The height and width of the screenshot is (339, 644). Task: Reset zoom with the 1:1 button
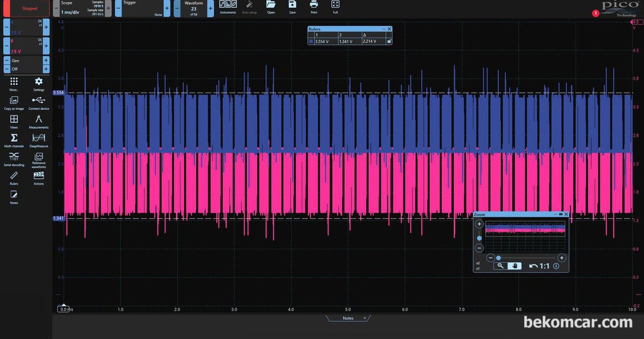coord(540,266)
